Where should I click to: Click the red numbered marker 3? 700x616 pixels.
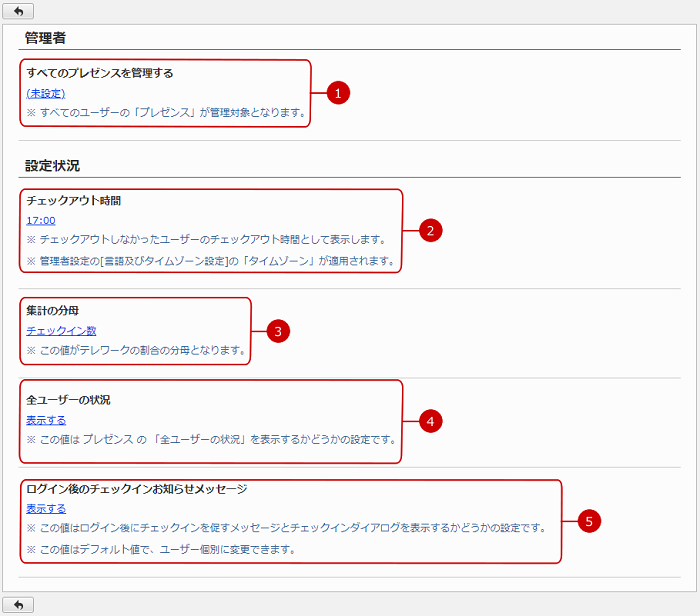pos(279,331)
